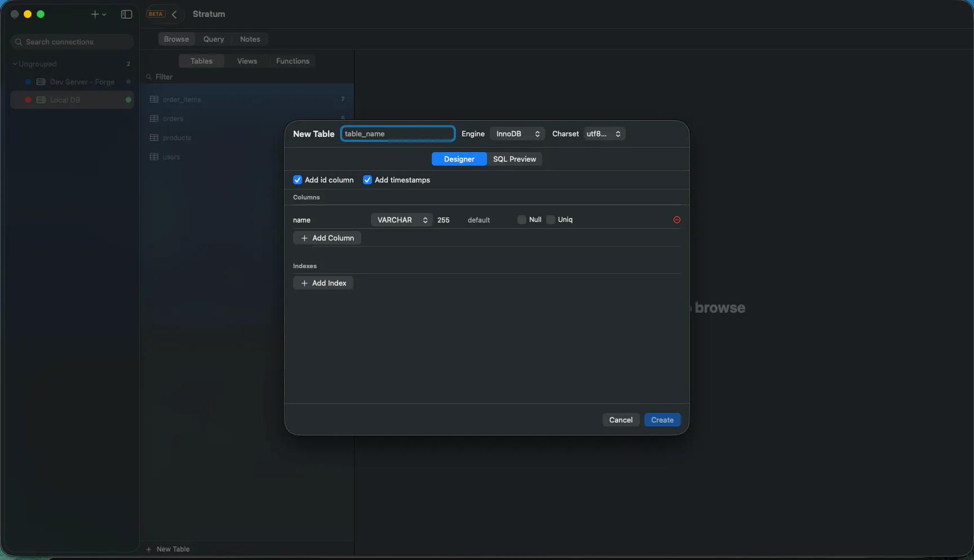974x560 pixels.
Task: Open the add-connection dropdown arrow in title bar
Action: (x=104, y=15)
